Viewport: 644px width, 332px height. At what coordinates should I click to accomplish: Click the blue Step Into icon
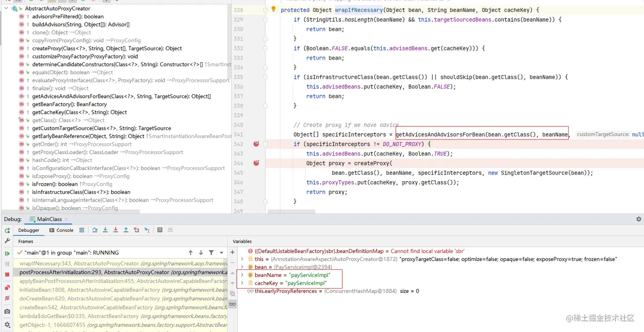[105, 230]
